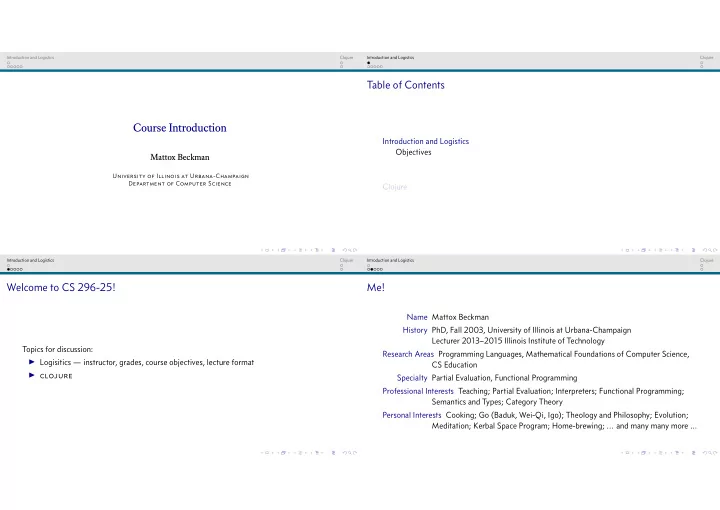Click frame navigation icon on the Me! slide
Image resolution: width=720 pixels, height=510 pixels.
[x=643, y=453]
